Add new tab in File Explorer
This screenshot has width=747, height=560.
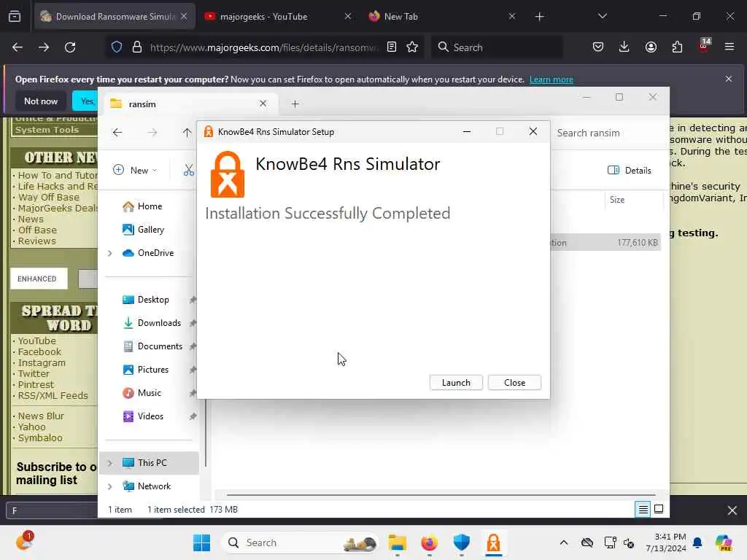click(295, 104)
